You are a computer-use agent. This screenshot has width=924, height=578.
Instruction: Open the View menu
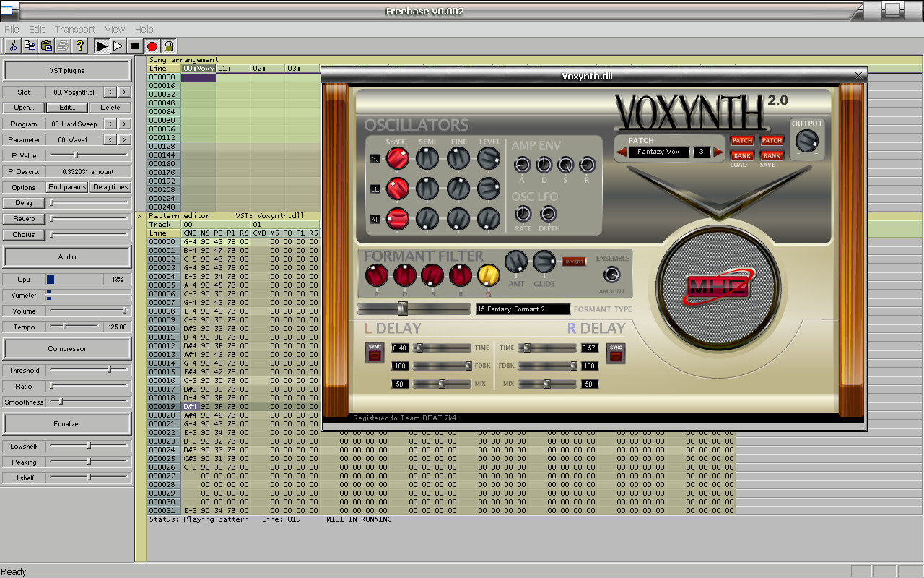115,29
